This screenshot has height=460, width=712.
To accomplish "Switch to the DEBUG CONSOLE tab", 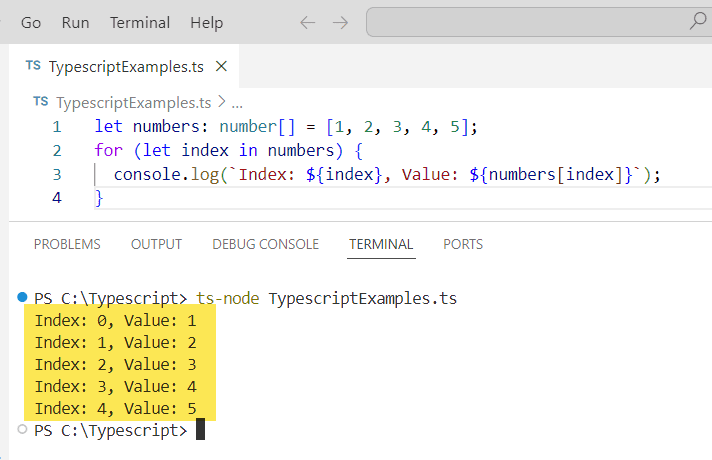I will 266,244.
